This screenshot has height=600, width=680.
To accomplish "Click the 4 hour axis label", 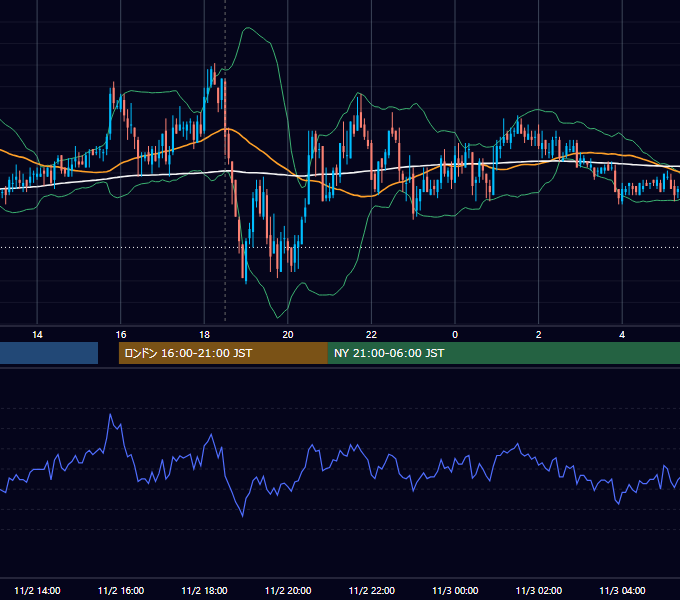I will [622, 335].
